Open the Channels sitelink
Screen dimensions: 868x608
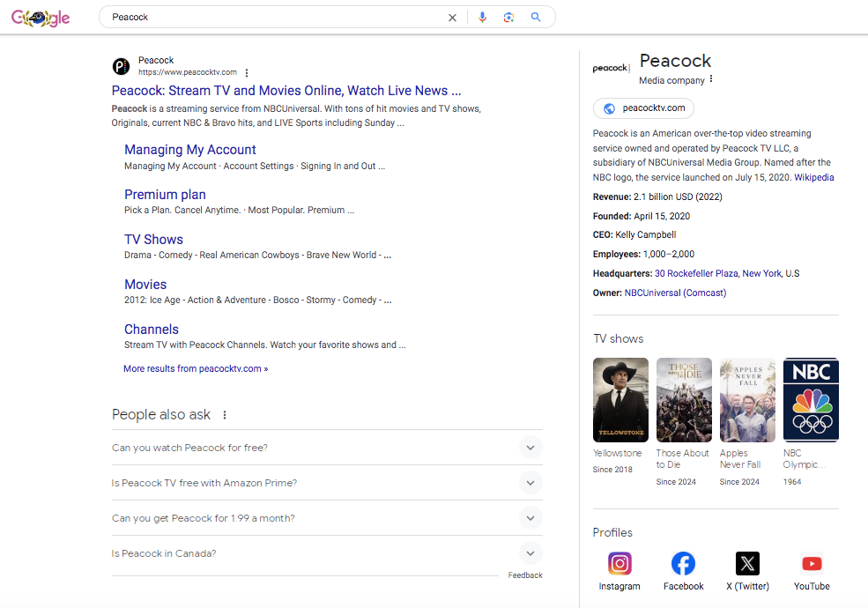pyautogui.click(x=151, y=329)
